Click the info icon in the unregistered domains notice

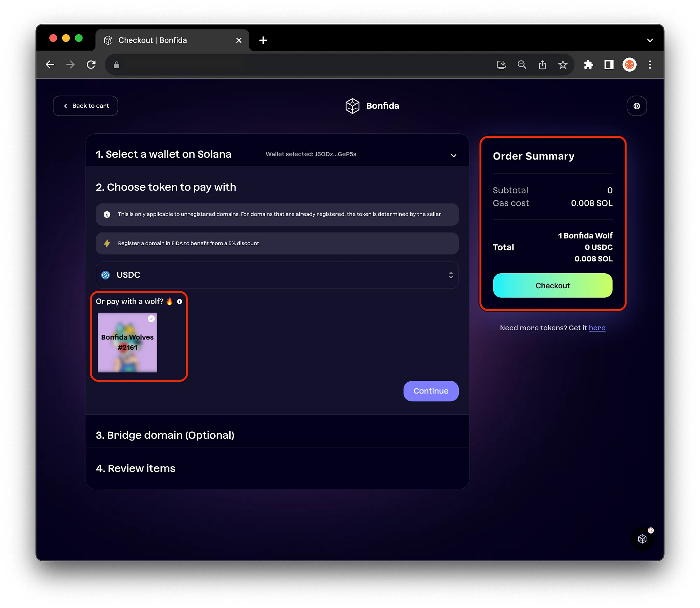[x=107, y=214]
